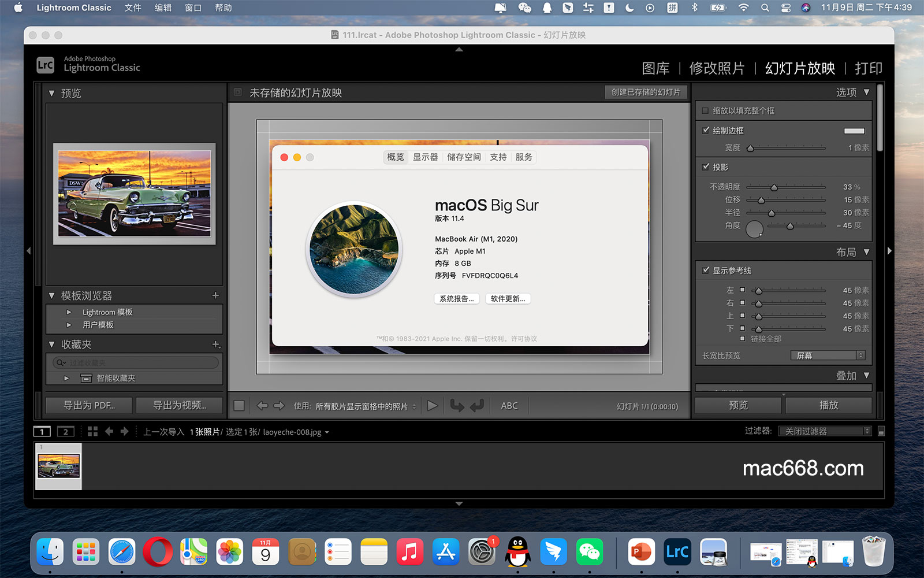Collapse the 选项 options panel
The height and width of the screenshot is (578, 924).
pyautogui.click(x=866, y=92)
